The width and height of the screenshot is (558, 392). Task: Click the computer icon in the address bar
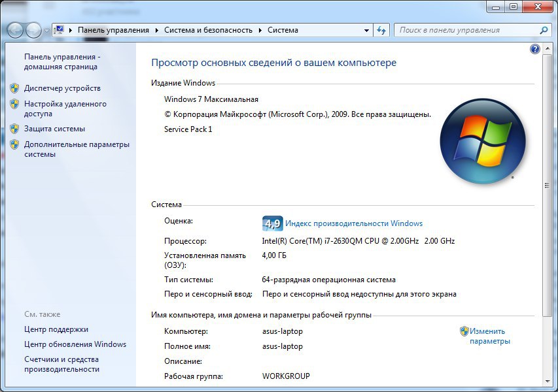60,30
